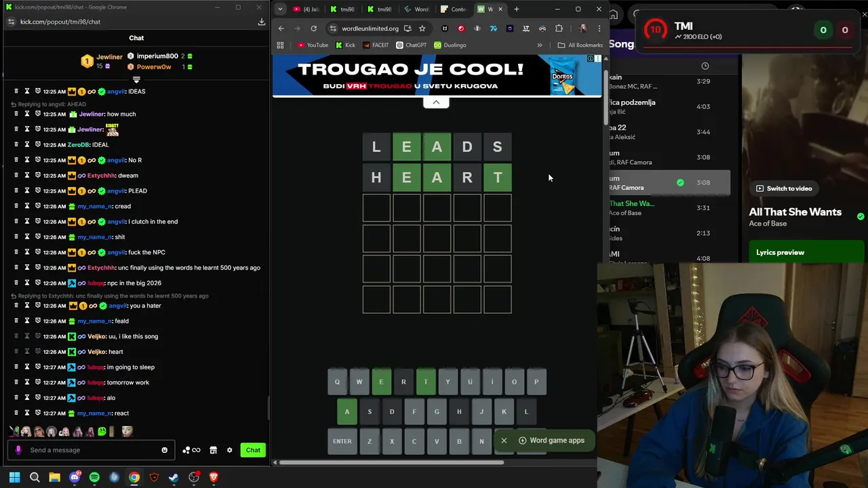The width and height of the screenshot is (868, 488).
Task: Open the Chrome profile avatar
Action: (583, 28)
